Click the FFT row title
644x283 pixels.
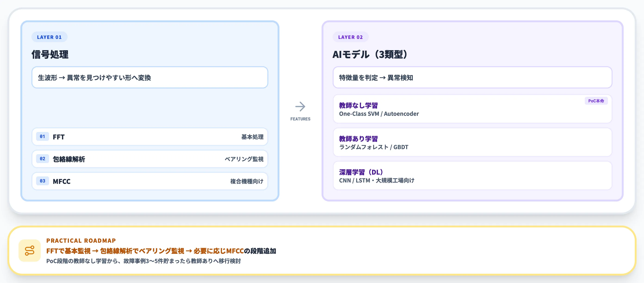pos(59,137)
